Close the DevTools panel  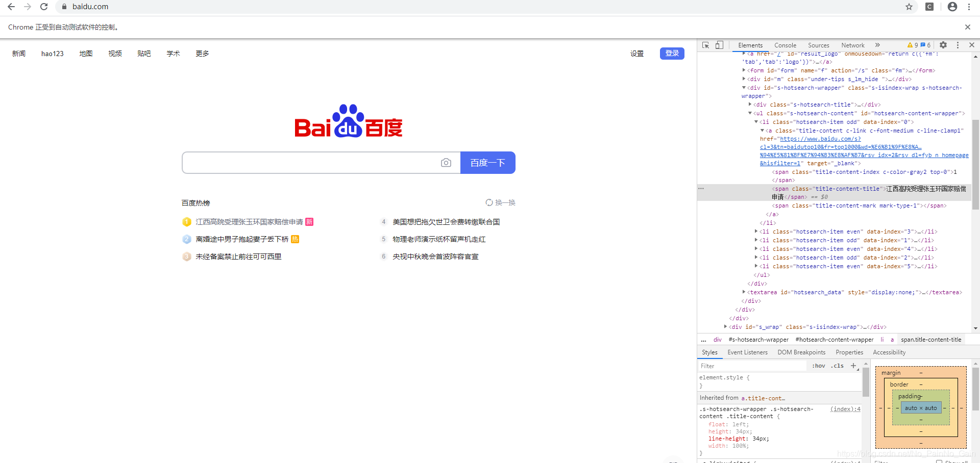pyautogui.click(x=972, y=45)
